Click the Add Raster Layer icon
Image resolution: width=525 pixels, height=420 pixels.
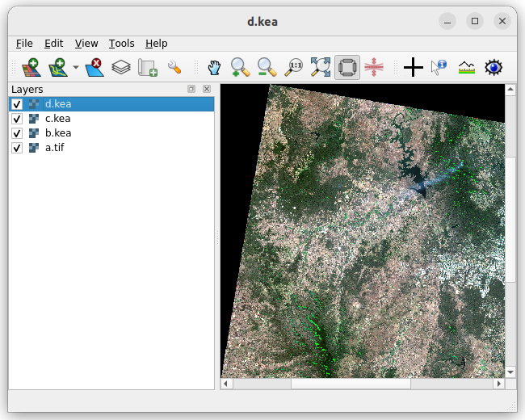31,67
